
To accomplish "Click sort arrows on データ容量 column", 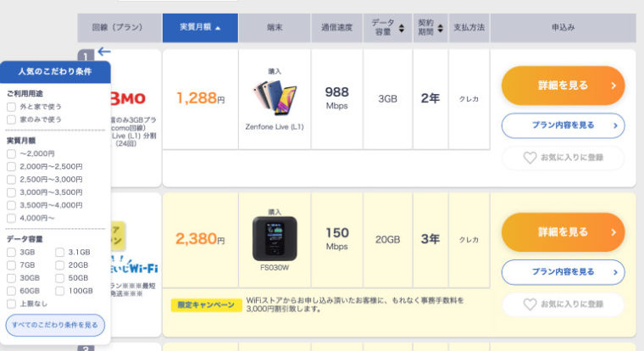I will [402, 28].
